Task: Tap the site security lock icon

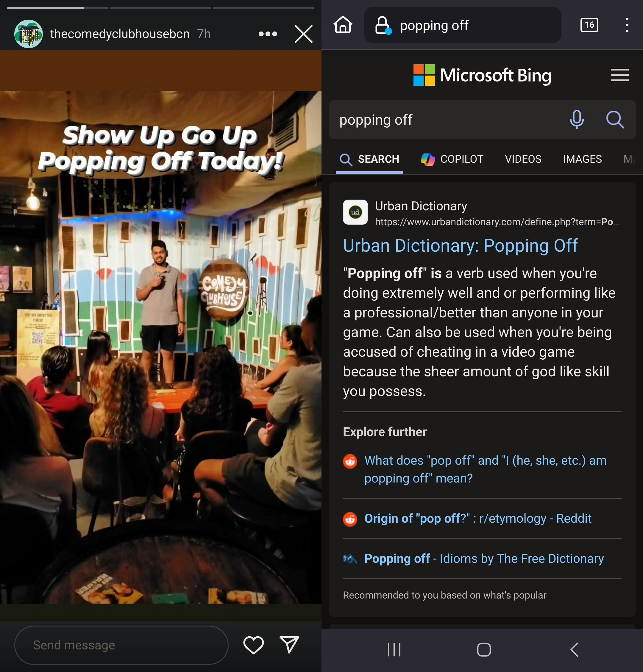Action: point(383,25)
